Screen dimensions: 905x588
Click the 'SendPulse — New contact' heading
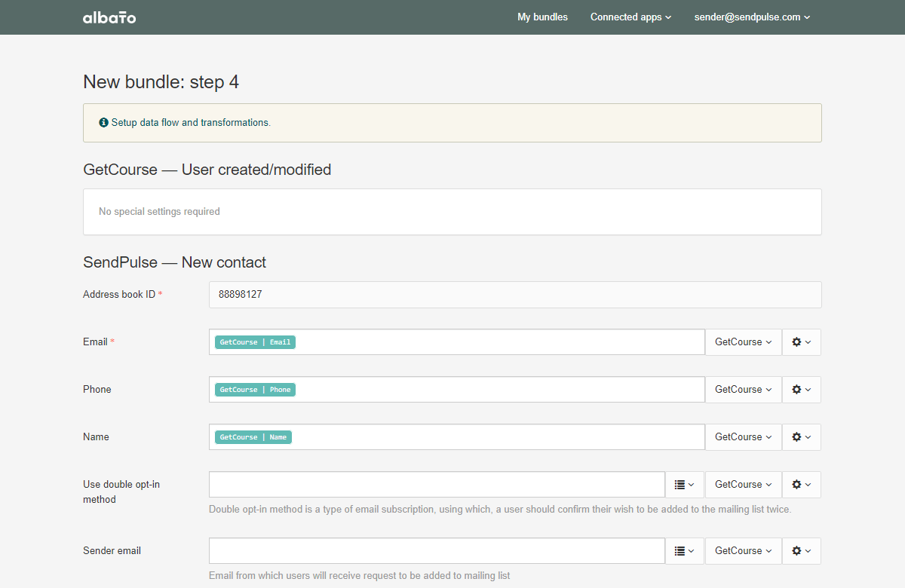click(x=175, y=262)
